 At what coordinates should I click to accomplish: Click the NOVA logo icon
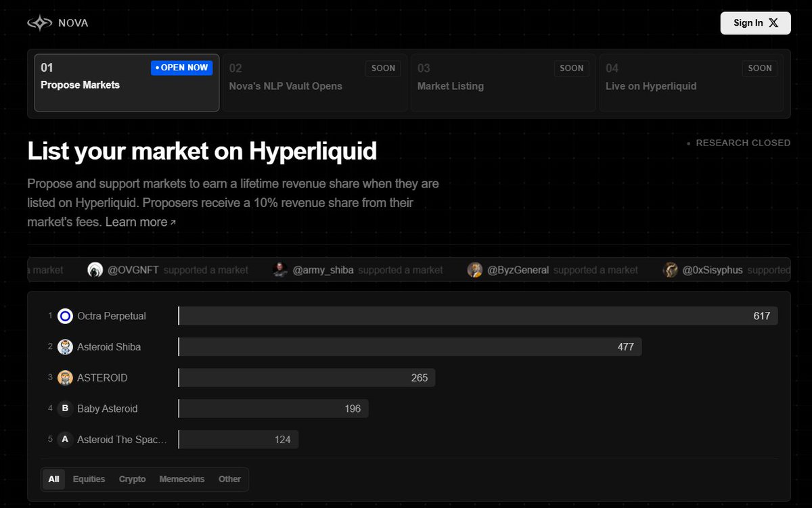coord(39,23)
